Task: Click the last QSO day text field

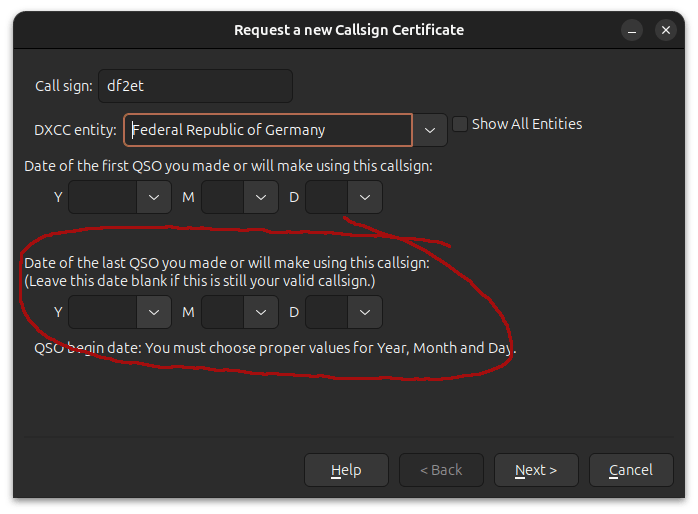Action: click(326, 312)
